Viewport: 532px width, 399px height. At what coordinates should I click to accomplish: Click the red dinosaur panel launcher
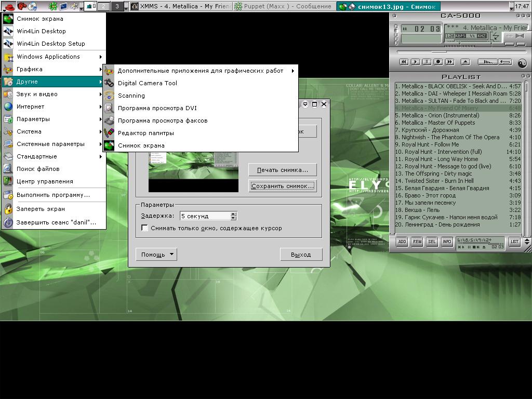click(x=22, y=6)
